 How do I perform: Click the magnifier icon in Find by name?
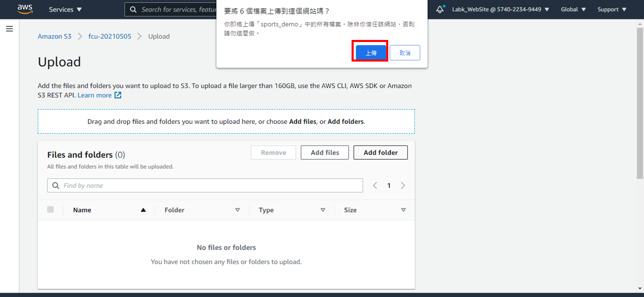pyautogui.click(x=56, y=186)
